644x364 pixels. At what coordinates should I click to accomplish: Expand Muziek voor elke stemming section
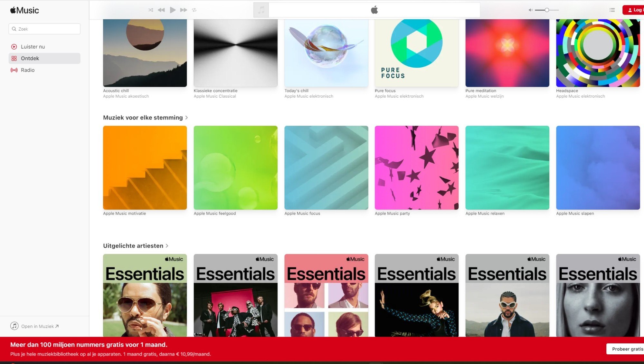(186, 118)
